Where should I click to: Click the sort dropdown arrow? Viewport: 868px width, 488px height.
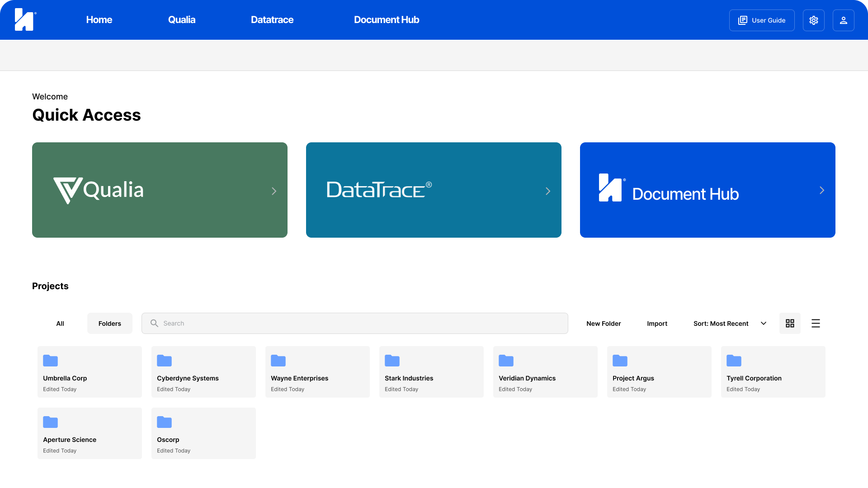[x=764, y=324]
